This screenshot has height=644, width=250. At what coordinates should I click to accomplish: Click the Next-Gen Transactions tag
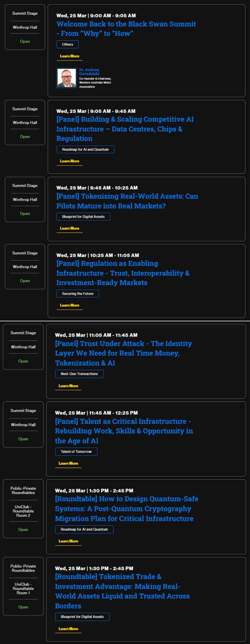[x=79, y=374]
